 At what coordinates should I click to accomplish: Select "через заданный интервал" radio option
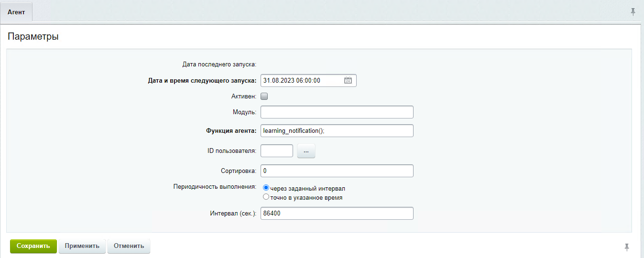coord(266,188)
